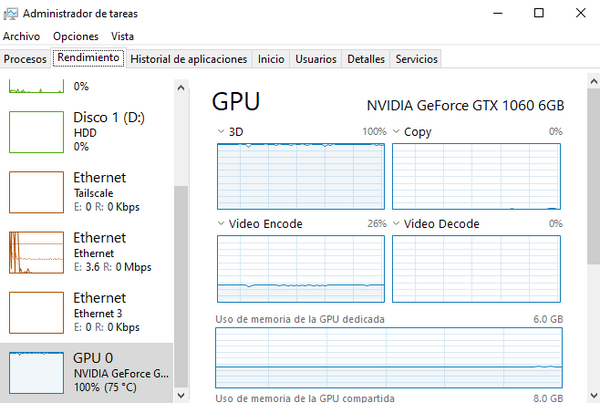Open the Video Encode engine dropdown
Image resolution: width=600 pixels, height=413 pixels.
(x=221, y=224)
